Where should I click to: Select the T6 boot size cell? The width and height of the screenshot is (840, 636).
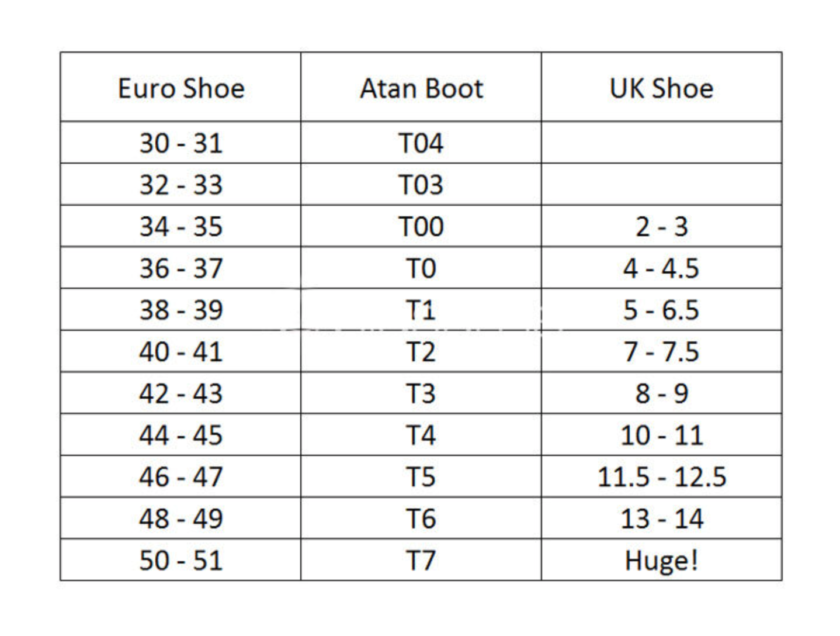pos(421,518)
